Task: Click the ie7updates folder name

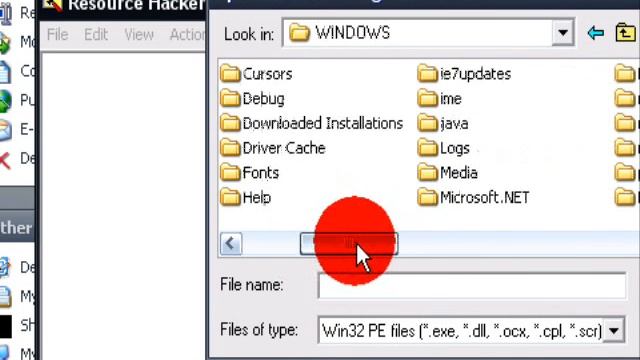Action: (476, 74)
